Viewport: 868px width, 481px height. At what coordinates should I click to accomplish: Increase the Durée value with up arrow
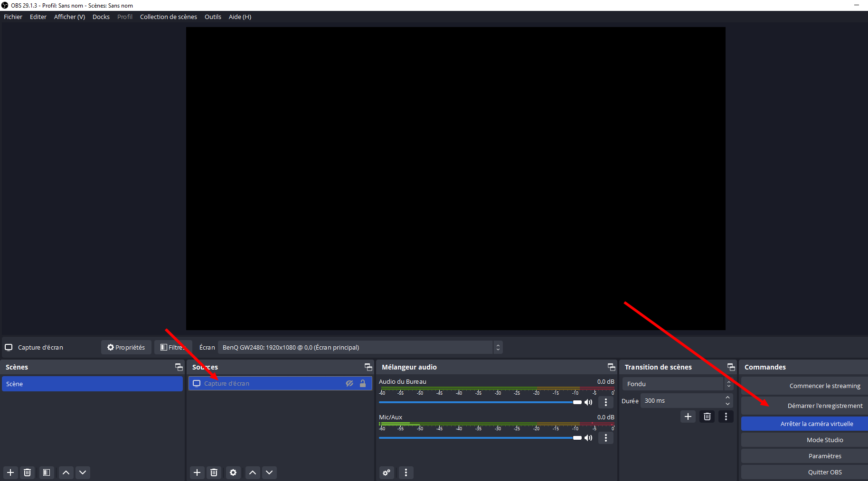coord(727,398)
